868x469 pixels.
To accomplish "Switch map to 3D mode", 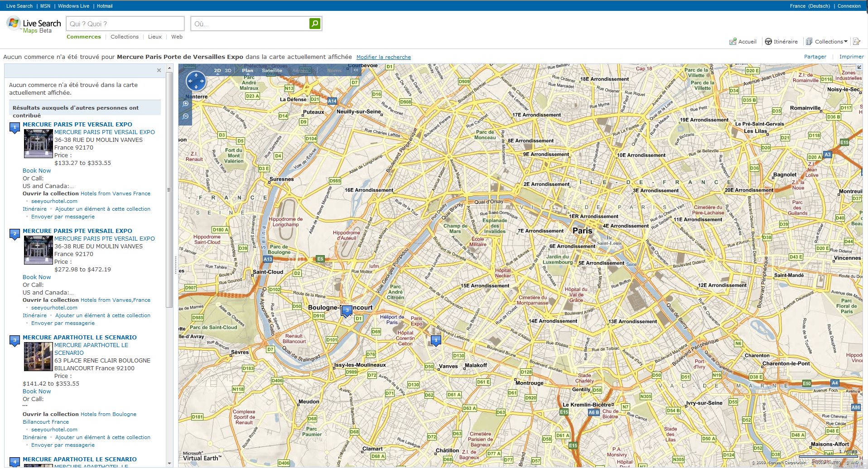I will click(228, 70).
